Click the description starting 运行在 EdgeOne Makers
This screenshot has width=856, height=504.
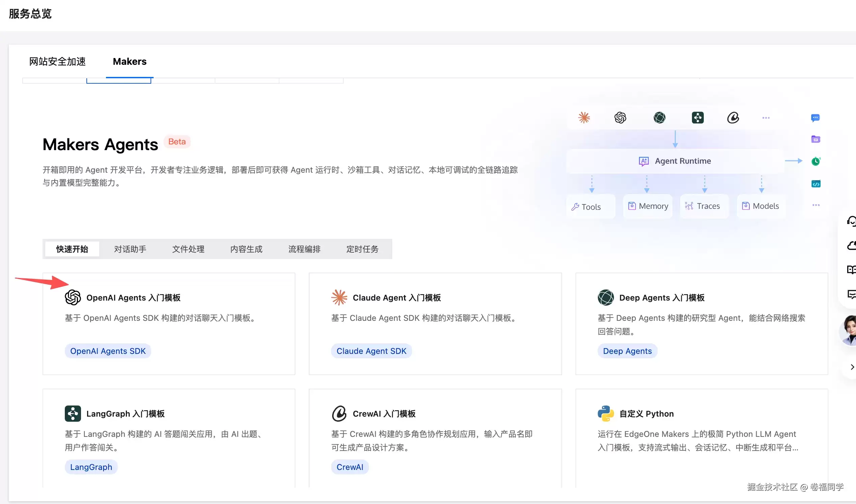click(698, 441)
